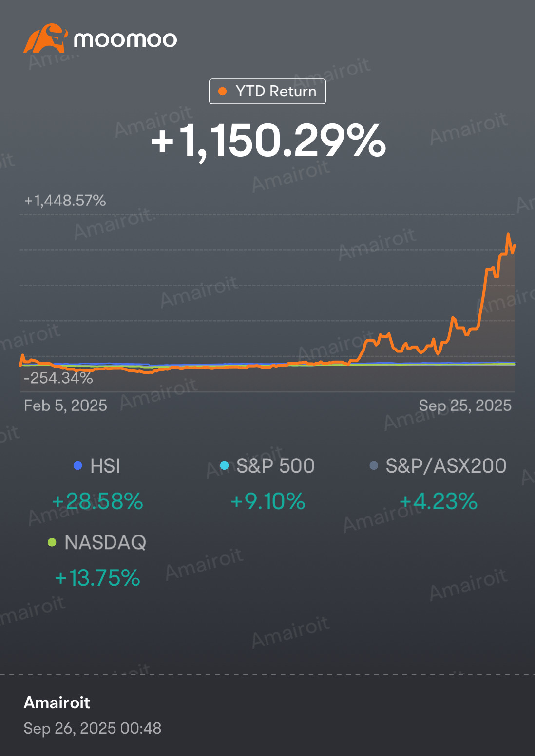Toggle the S&P/ASX200 gray legend dot
Image resolution: width=535 pixels, height=756 pixels.
tap(374, 466)
